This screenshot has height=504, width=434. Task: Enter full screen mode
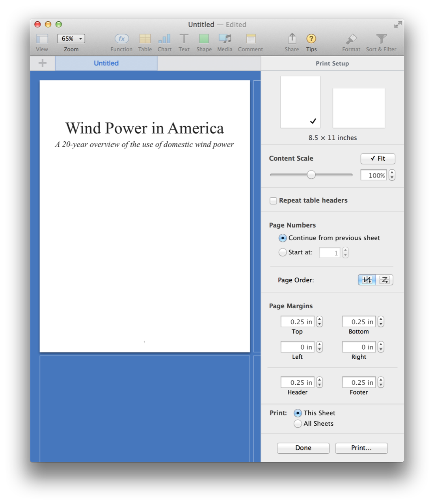pyautogui.click(x=398, y=24)
